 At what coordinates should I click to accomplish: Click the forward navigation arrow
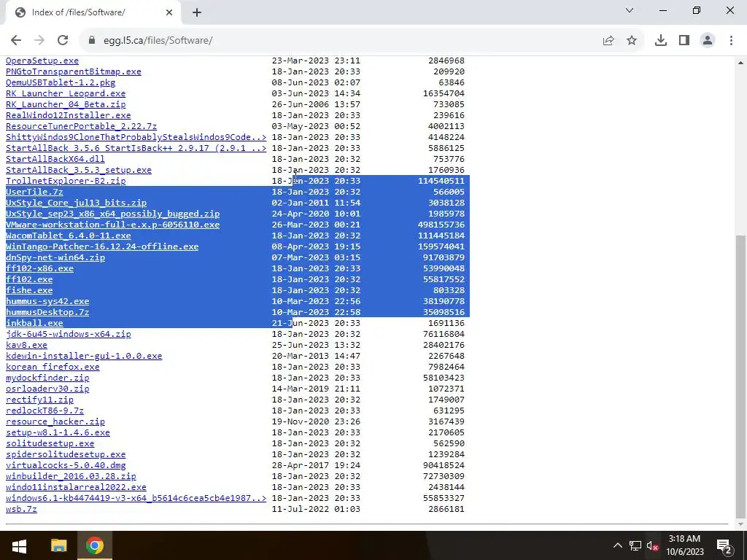[x=39, y=41]
